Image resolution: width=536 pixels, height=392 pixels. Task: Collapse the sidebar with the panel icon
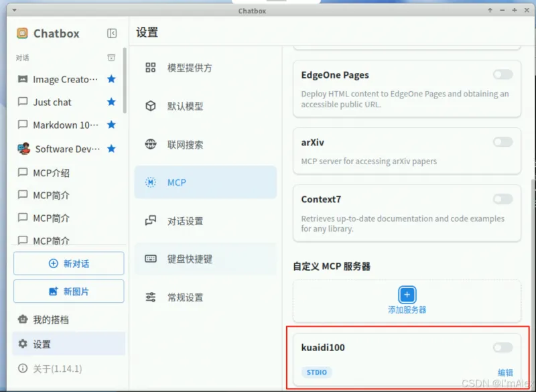coord(112,34)
